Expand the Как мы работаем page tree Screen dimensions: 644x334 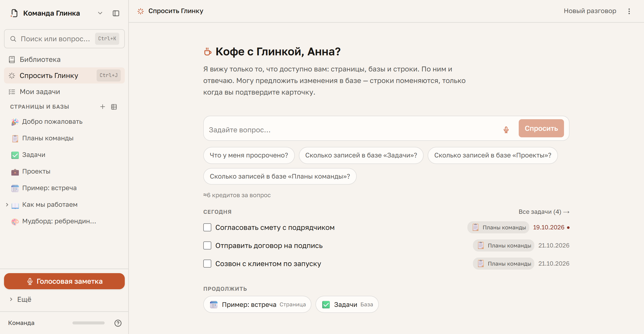click(7, 205)
